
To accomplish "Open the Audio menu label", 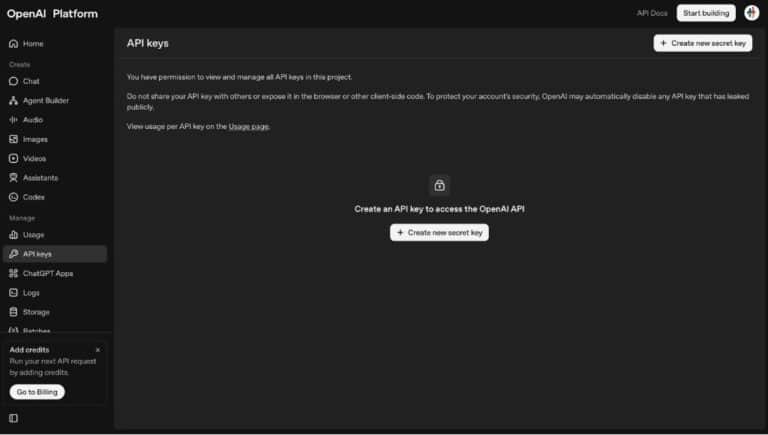I will click(x=33, y=120).
